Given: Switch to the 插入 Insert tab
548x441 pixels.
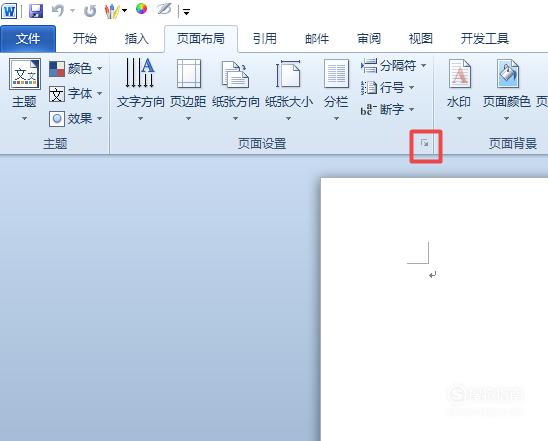Looking at the screenshot, I should pos(137,38).
